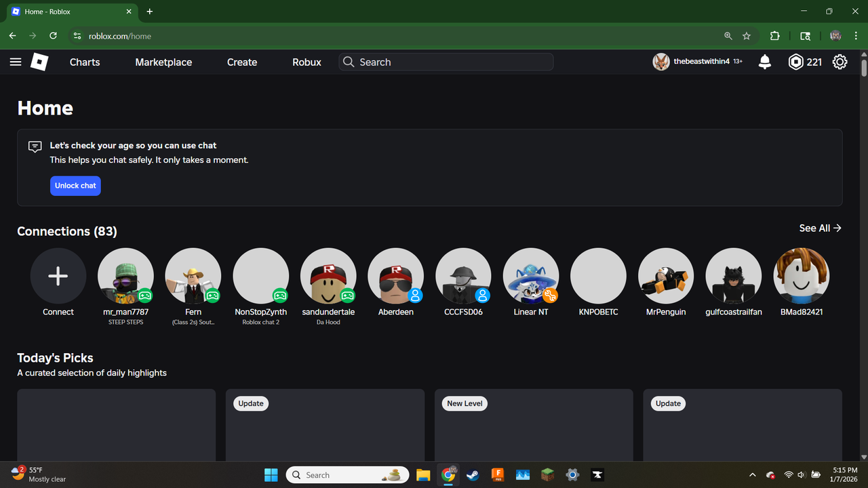Image resolution: width=868 pixels, height=488 pixels.
Task: Click Da Hood under sandundertale
Action: 328,323
